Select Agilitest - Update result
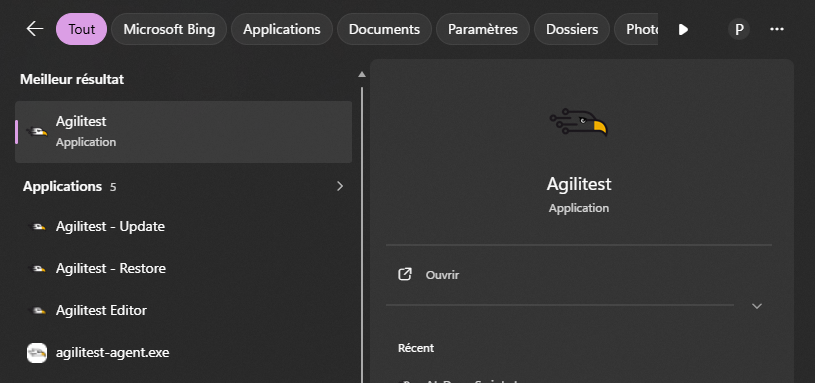This screenshot has width=815, height=383. click(183, 227)
